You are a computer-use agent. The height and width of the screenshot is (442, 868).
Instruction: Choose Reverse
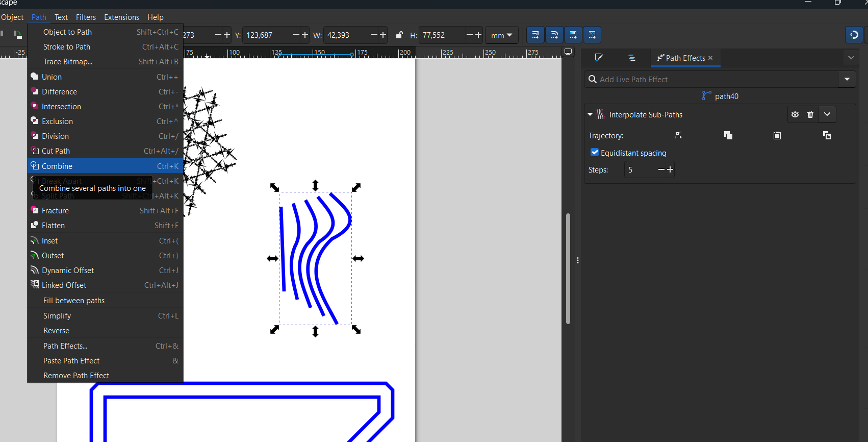[x=105, y=331]
